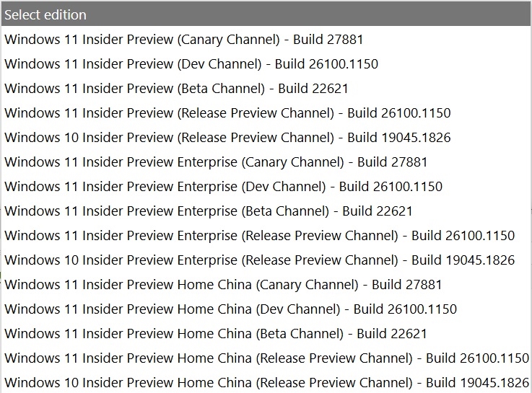Pick Windows 11 Enterprise Beta Channel option
This screenshot has height=393, width=532.
[x=266, y=211]
